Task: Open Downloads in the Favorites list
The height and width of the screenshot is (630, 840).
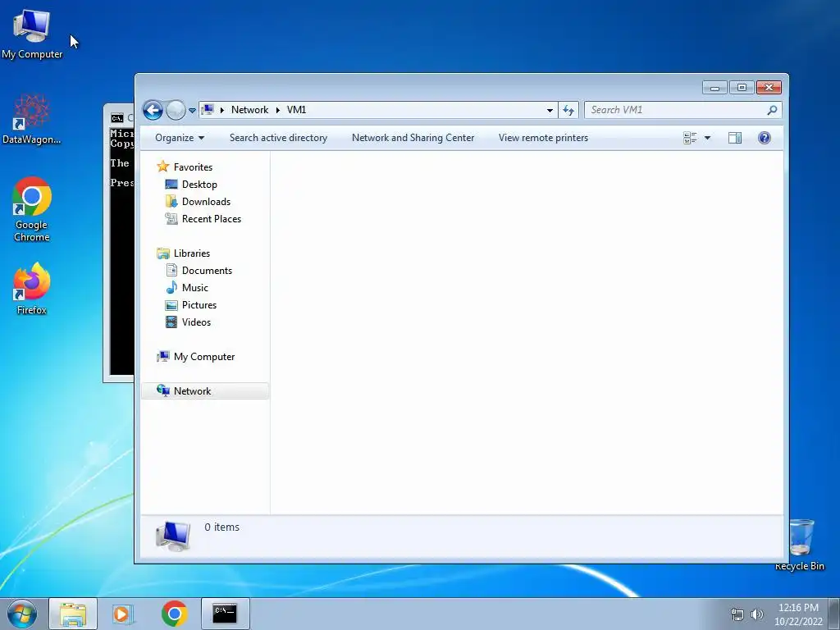Action: point(206,202)
